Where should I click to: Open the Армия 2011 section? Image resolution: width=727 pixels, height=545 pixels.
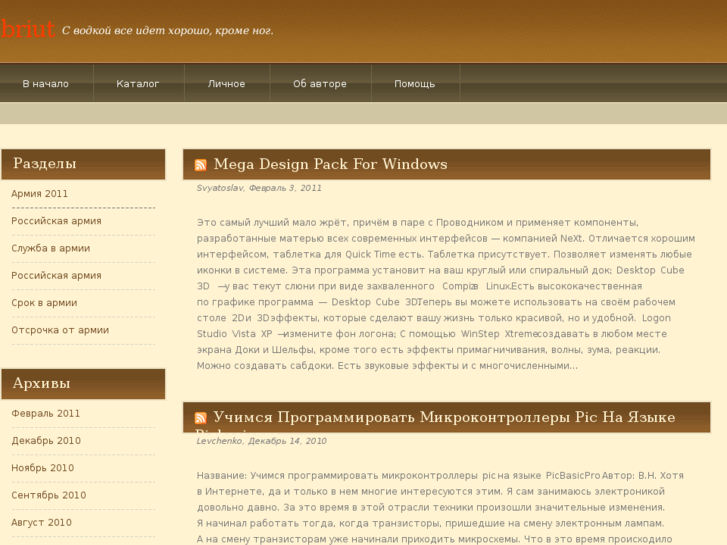[x=39, y=193]
